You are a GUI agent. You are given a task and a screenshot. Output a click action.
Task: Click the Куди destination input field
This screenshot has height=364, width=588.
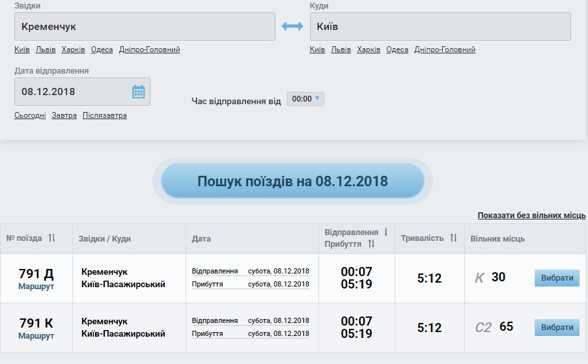click(x=440, y=27)
